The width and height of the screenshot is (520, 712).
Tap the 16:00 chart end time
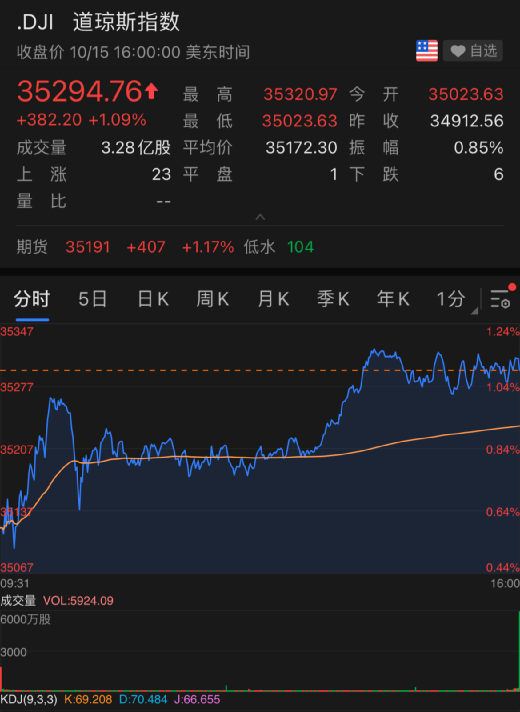click(x=505, y=583)
